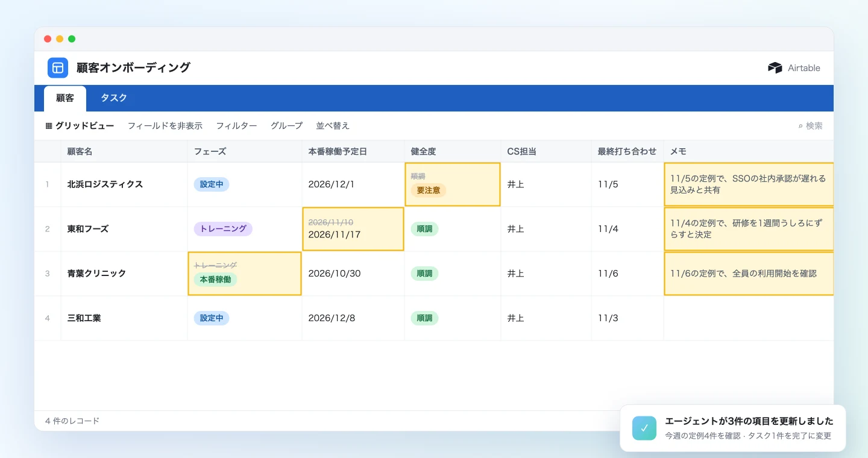Click the 2026/12/1 date cell
868x458 pixels.
point(353,184)
